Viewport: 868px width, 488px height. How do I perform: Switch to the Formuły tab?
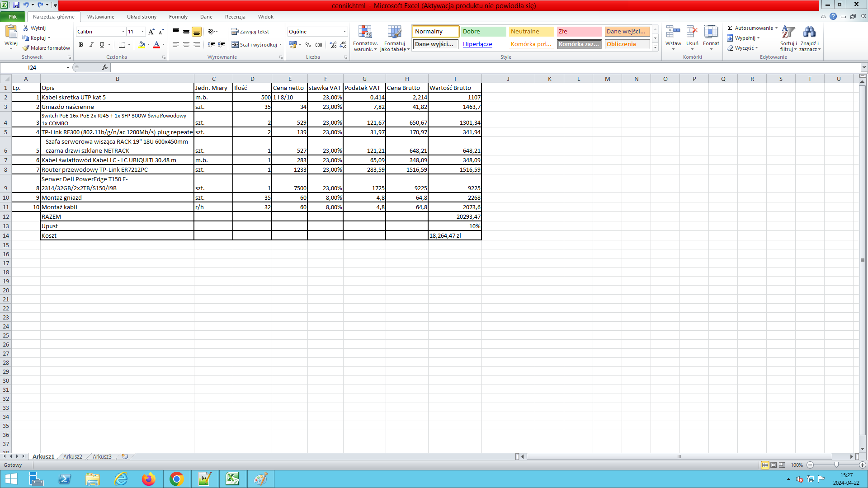(178, 17)
